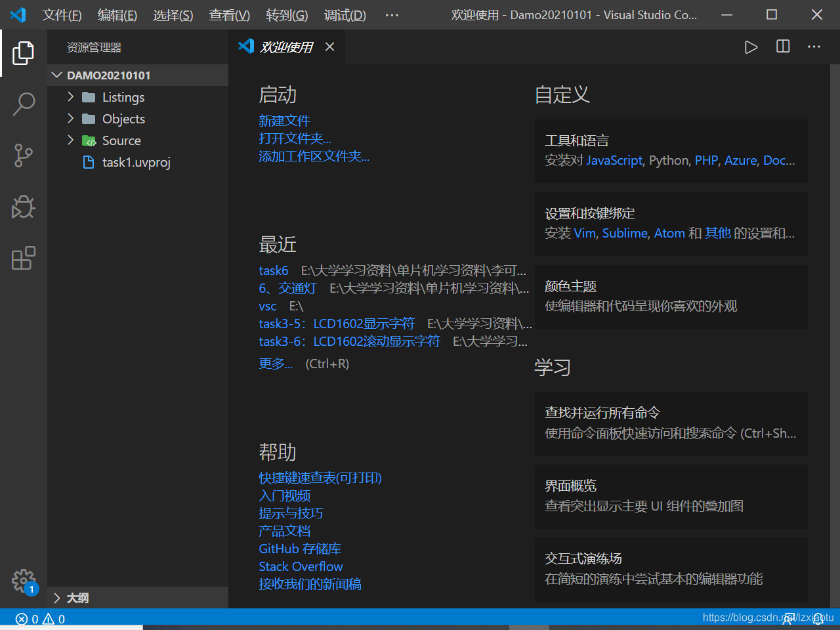Install Atom keybindings link
The width and height of the screenshot is (840, 630).
pyautogui.click(x=669, y=234)
